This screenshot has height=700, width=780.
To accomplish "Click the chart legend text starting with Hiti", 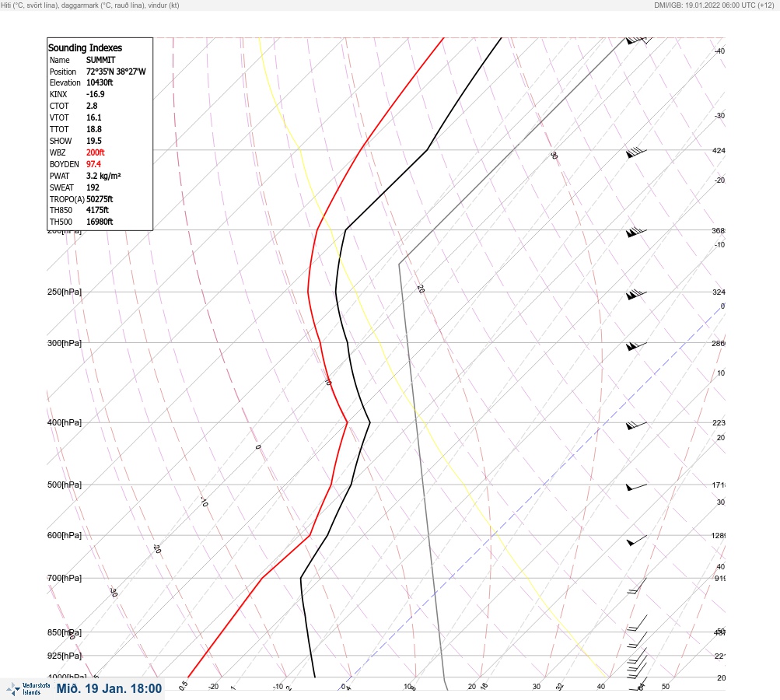I will [90, 5].
